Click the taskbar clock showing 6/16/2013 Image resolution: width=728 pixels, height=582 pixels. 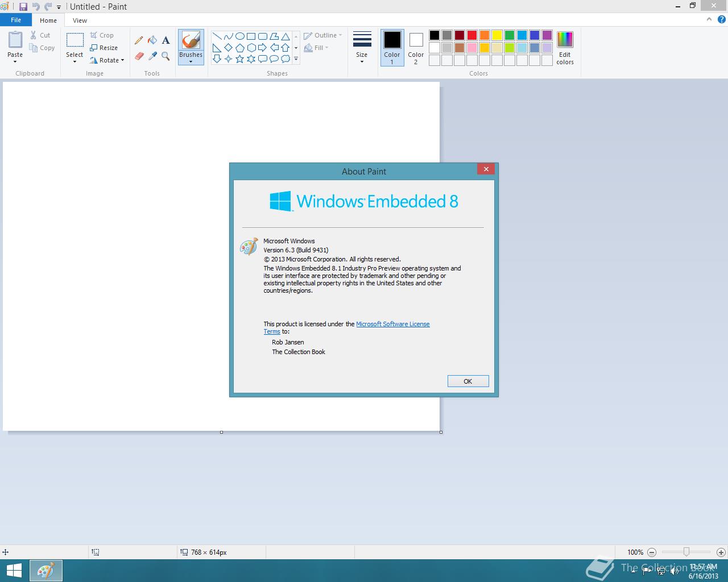click(703, 571)
